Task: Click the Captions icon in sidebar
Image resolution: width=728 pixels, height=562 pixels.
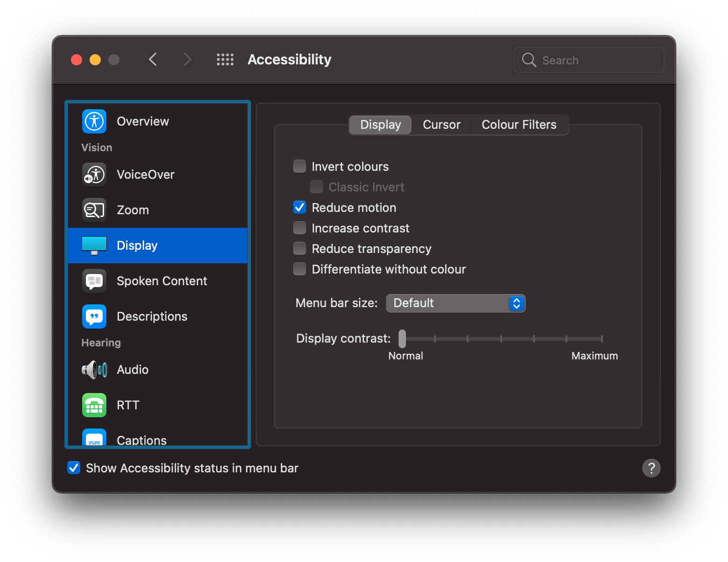Action: (94, 437)
